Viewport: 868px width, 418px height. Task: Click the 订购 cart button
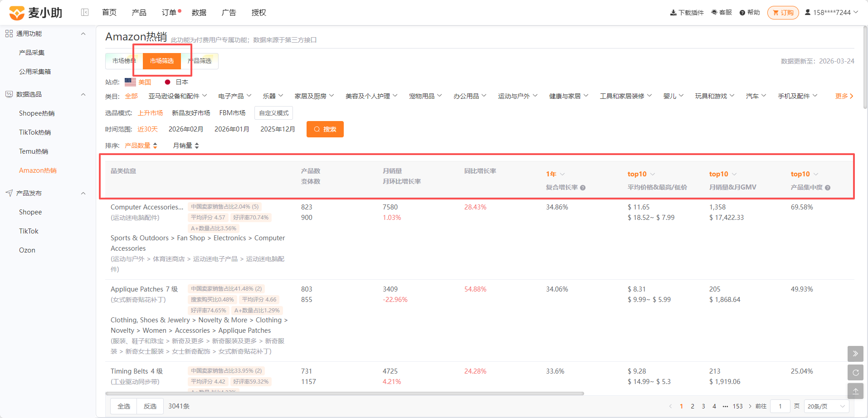(783, 13)
